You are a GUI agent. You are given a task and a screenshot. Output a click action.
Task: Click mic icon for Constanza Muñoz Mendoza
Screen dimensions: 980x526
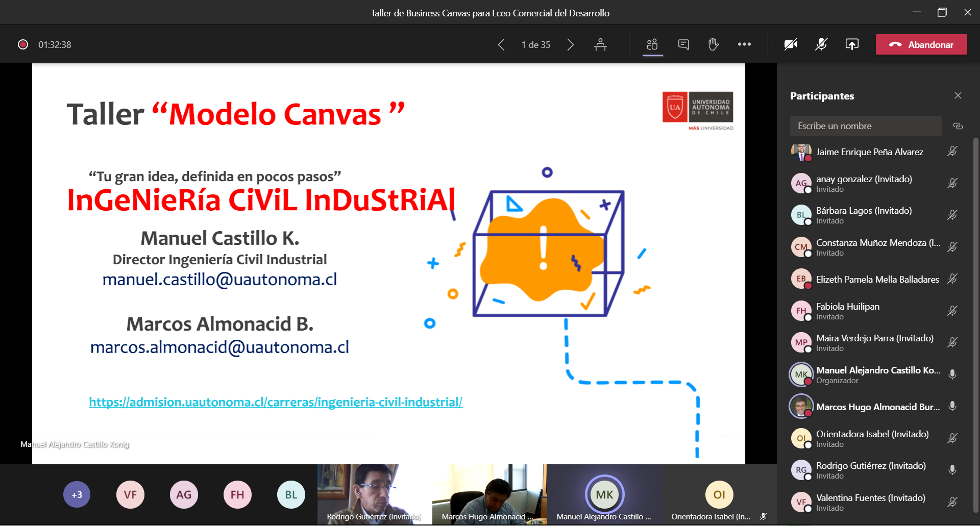[952, 247]
